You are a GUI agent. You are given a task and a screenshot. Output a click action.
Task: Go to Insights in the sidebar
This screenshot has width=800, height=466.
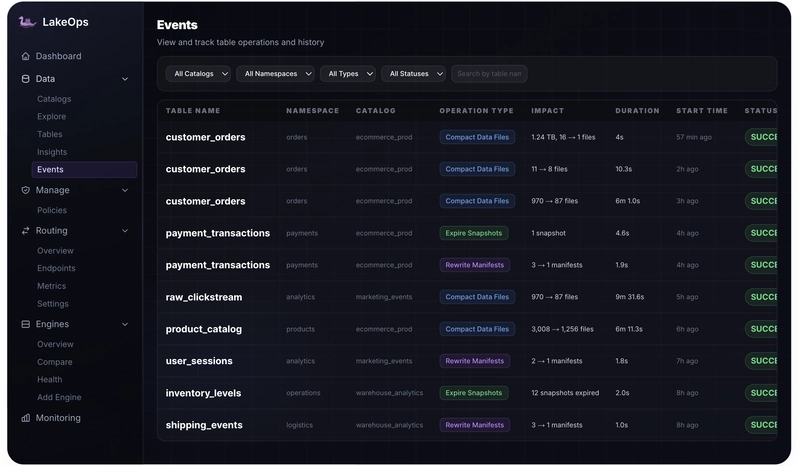click(52, 152)
